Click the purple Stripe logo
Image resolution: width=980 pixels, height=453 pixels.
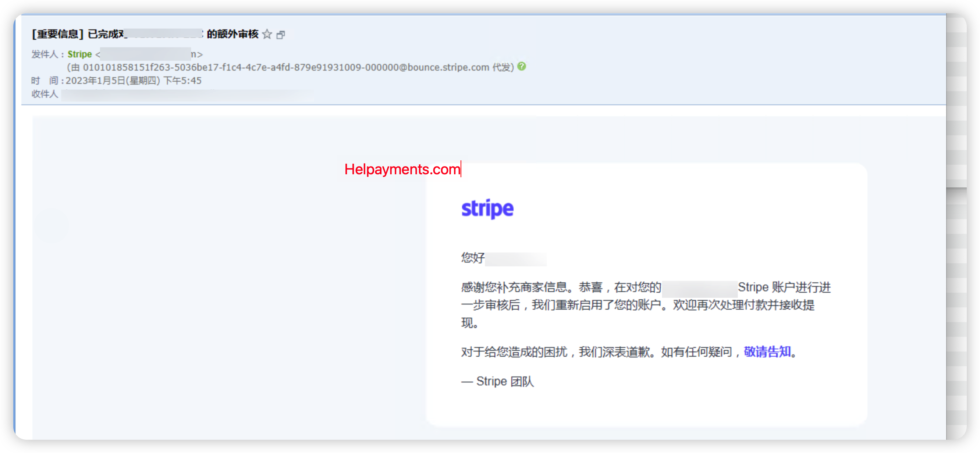pos(487,208)
